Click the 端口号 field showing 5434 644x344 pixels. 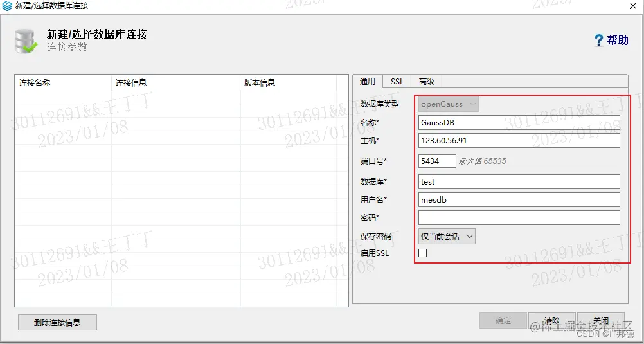[437, 161]
